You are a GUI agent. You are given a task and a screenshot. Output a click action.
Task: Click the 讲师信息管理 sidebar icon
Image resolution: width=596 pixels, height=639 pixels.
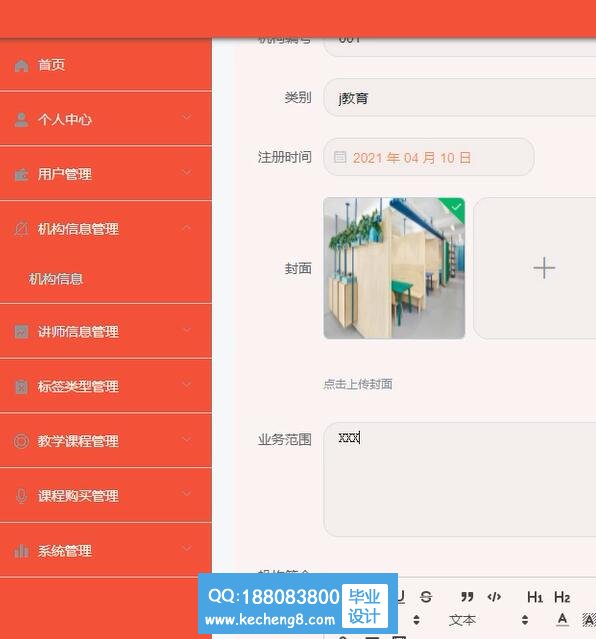tap(21, 332)
